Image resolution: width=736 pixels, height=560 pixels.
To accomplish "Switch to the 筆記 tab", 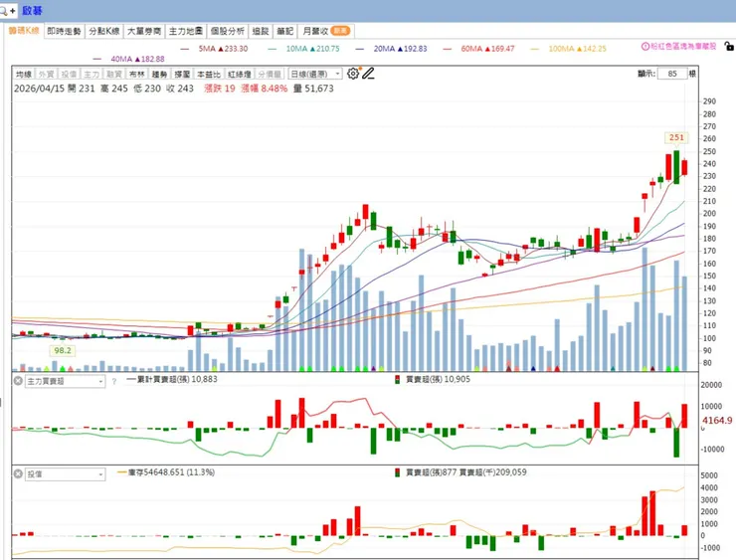I will (284, 31).
